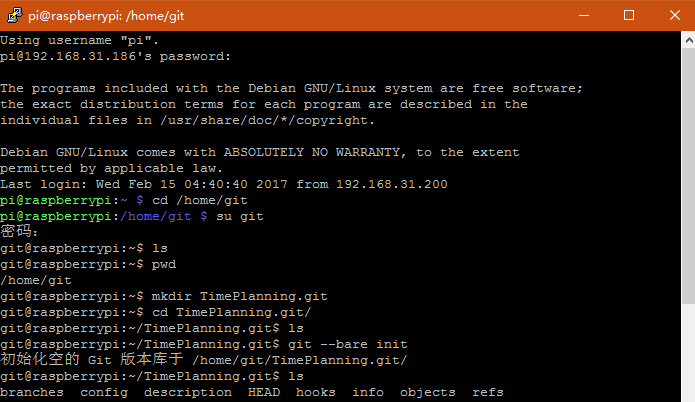Open the PuTTY system menu icon
The height and width of the screenshot is (402, 695).
tap(11, 15)
